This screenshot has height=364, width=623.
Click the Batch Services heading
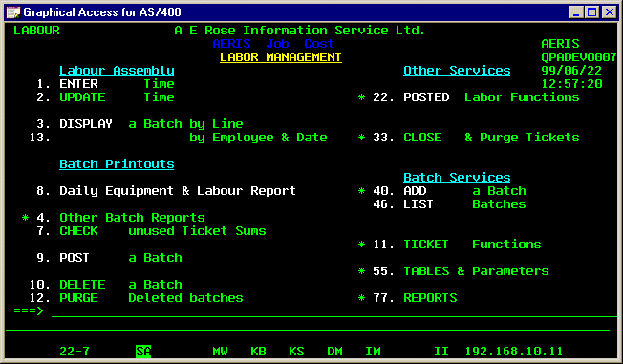click(x=457, y=178)
